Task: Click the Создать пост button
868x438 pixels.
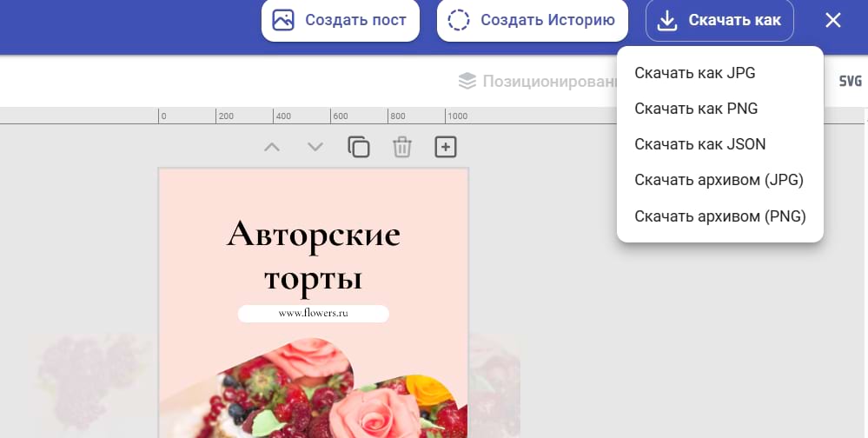Action: pos(341,21)
